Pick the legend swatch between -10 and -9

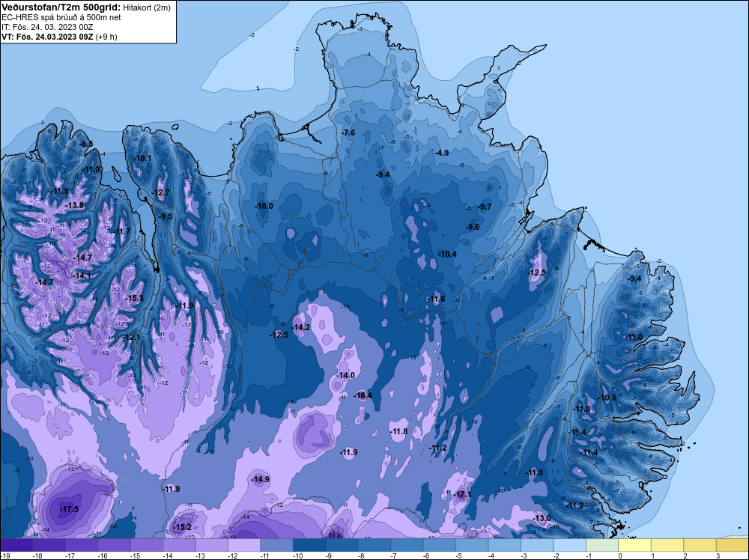pyautogui.click(x=309, y=545)
